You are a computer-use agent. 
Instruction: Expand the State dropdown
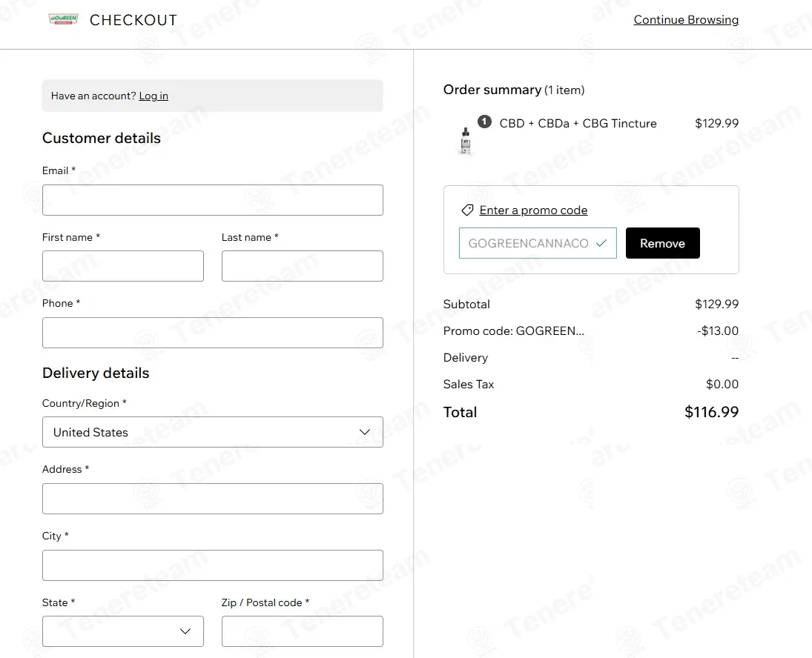tap(123, 631)
